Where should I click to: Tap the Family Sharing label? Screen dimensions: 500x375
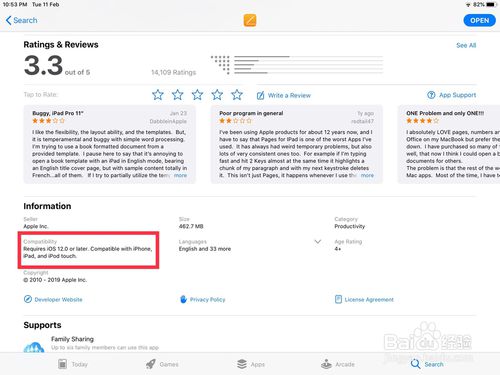coord(72,339)
